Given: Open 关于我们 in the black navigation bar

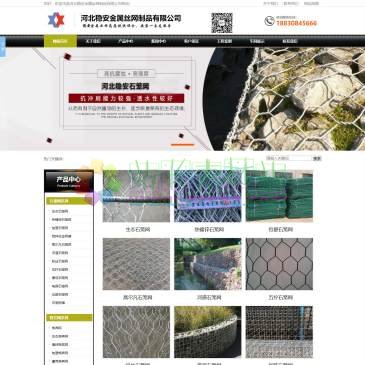Looking at the screenshot, I should pos(93,41).
